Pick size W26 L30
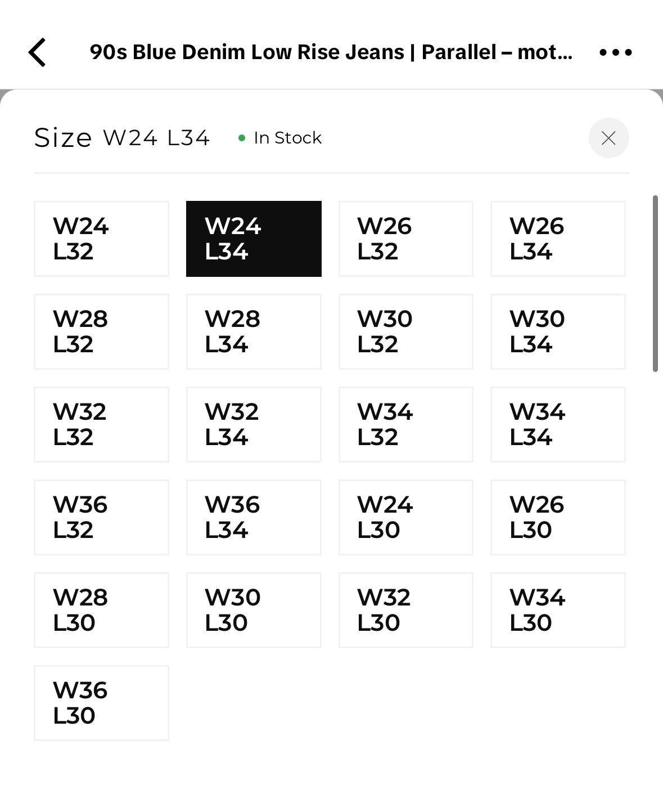Image resolution: width=663 pixels, height=812 pixels. click(558, 517)
